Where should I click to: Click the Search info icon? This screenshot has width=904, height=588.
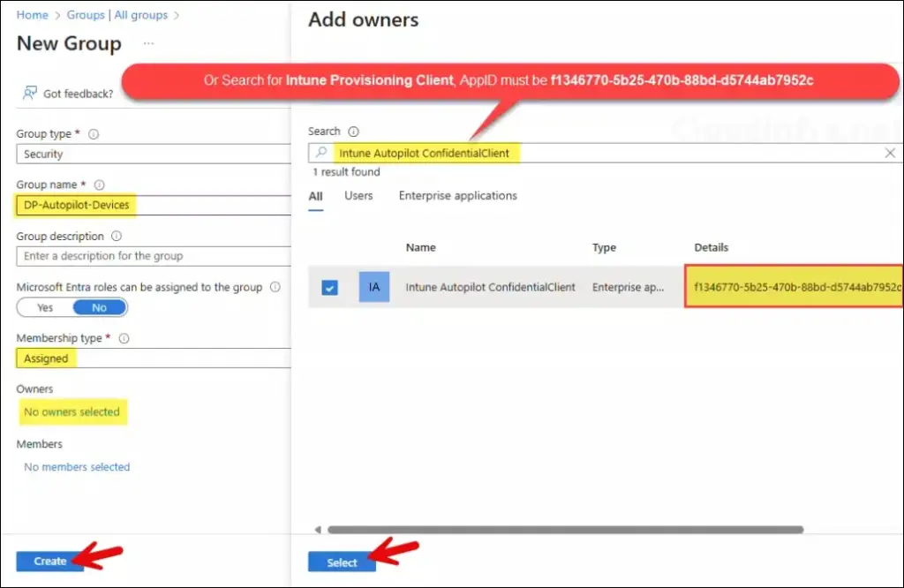coord(354,132)
